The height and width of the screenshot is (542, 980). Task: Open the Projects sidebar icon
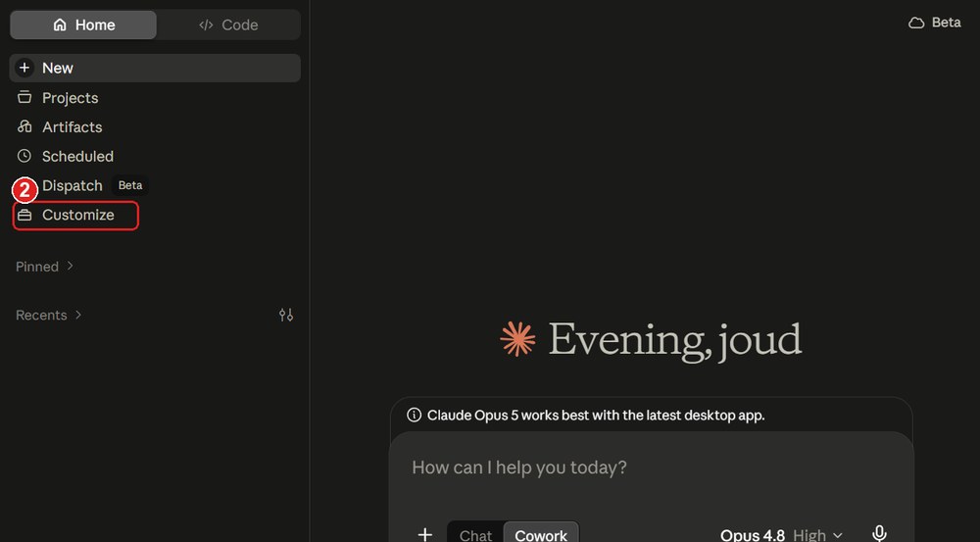[x=24, y=98]
